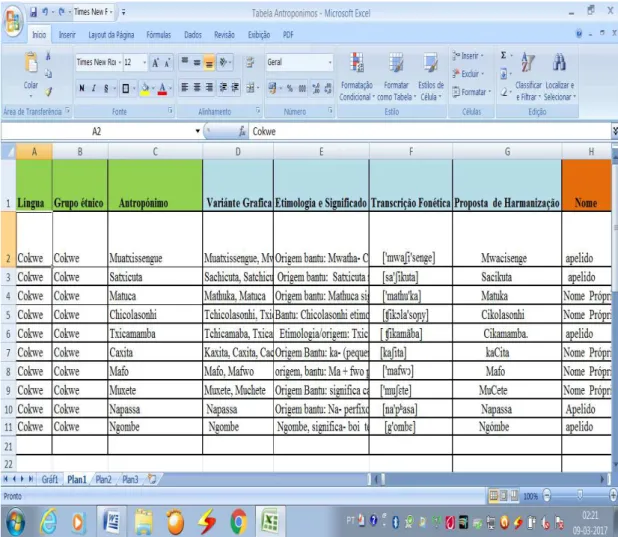This screenshot has width=618, height=537.
Task: Click the AutoSum sigma icon
Action: click(504, 55)
